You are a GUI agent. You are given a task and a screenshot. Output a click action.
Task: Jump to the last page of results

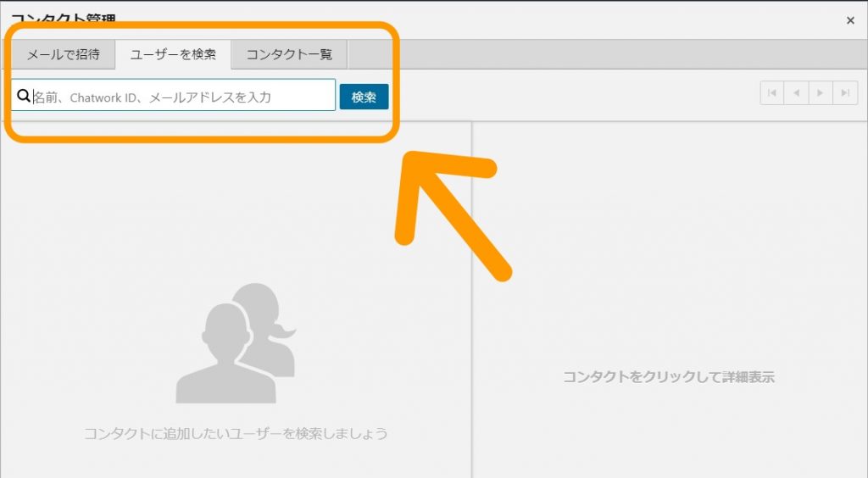[845, 93]
